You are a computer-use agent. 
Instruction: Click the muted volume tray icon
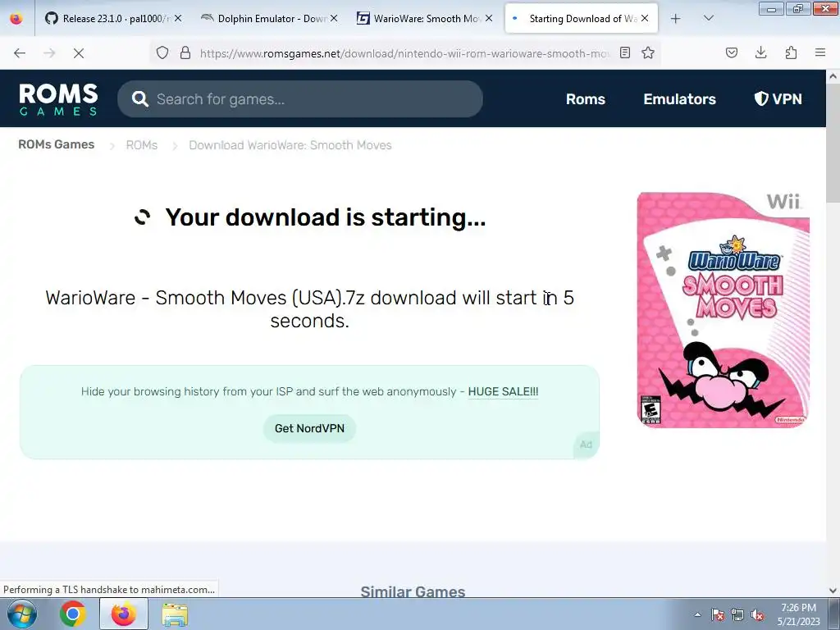(757, 615)
